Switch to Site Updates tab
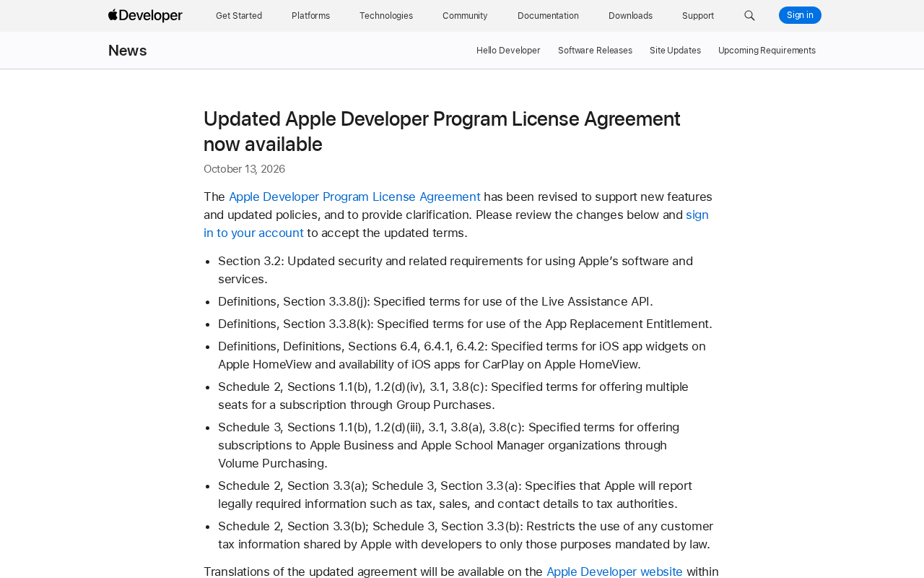 675,51
